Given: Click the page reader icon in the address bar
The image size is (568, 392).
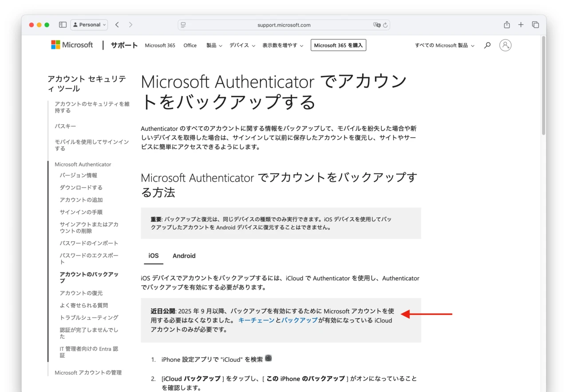Looking at the screenshot, I should point(183,25).
